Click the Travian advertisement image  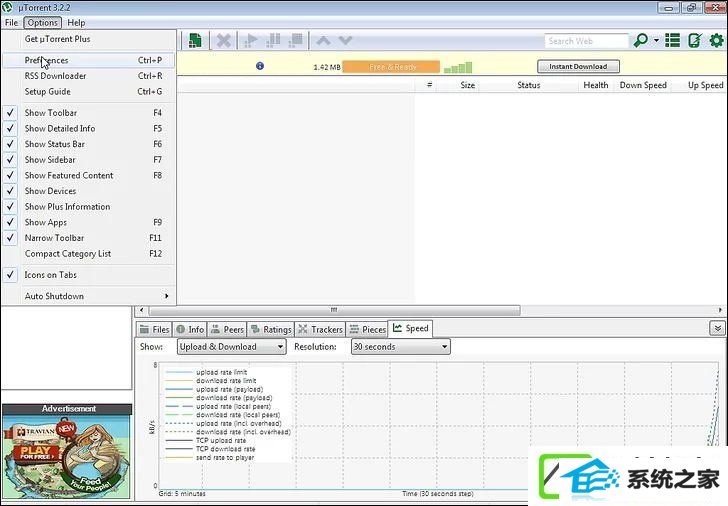pos(66,456)
